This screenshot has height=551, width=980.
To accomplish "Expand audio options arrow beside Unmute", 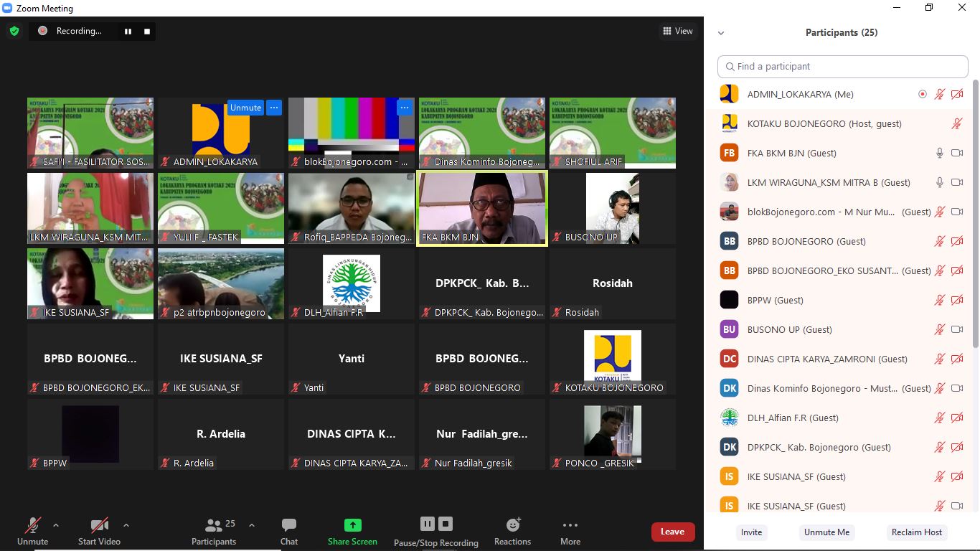I will coord(56,525).
